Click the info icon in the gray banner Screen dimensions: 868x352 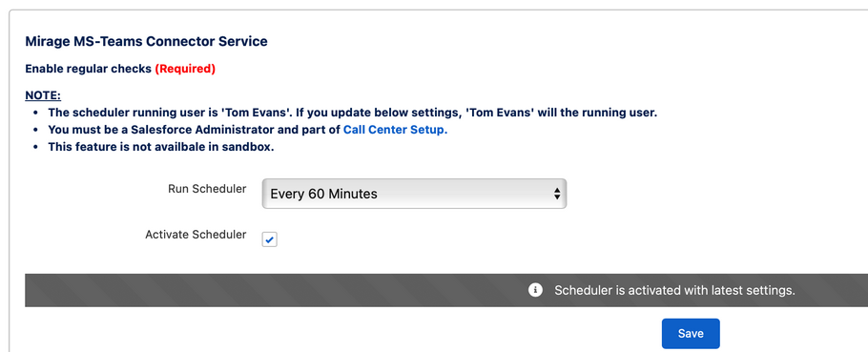535,290
